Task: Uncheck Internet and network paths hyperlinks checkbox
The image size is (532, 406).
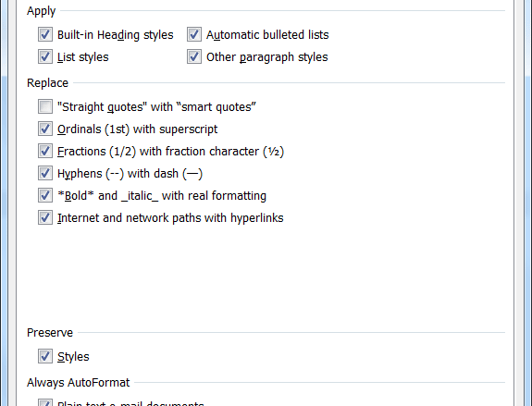Action: click(x=45, y=217)
